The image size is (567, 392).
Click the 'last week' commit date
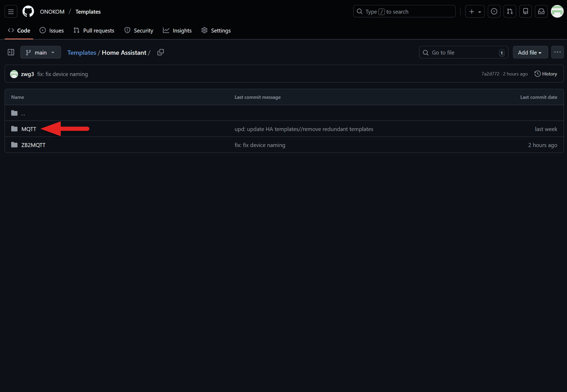click(x=546, y=129)
